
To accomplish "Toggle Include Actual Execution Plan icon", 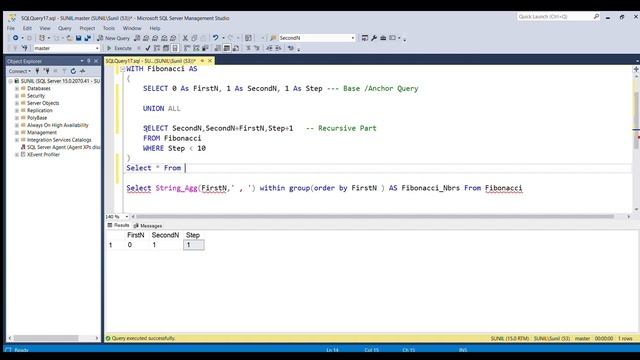I will [x=187, y=48].
